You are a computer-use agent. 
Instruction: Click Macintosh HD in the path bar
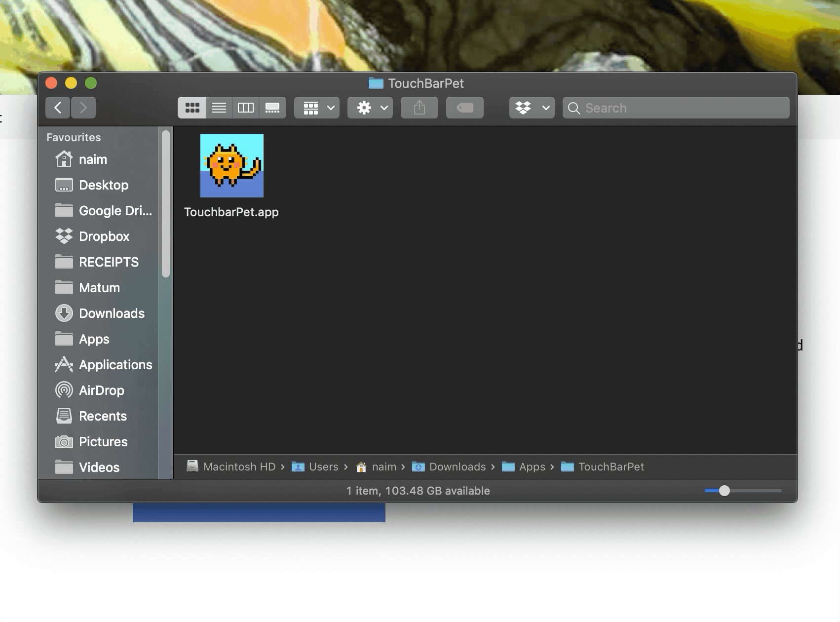point(231,466)
